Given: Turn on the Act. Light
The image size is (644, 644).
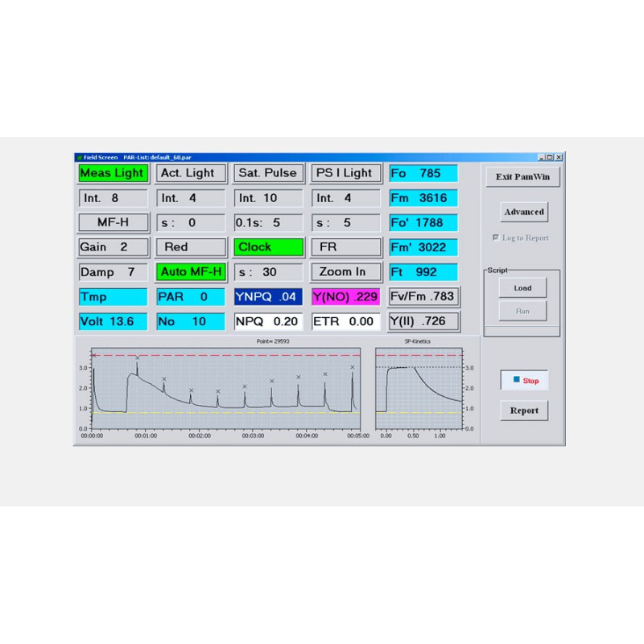Looking at the screenshot, I should pos(190,173).
